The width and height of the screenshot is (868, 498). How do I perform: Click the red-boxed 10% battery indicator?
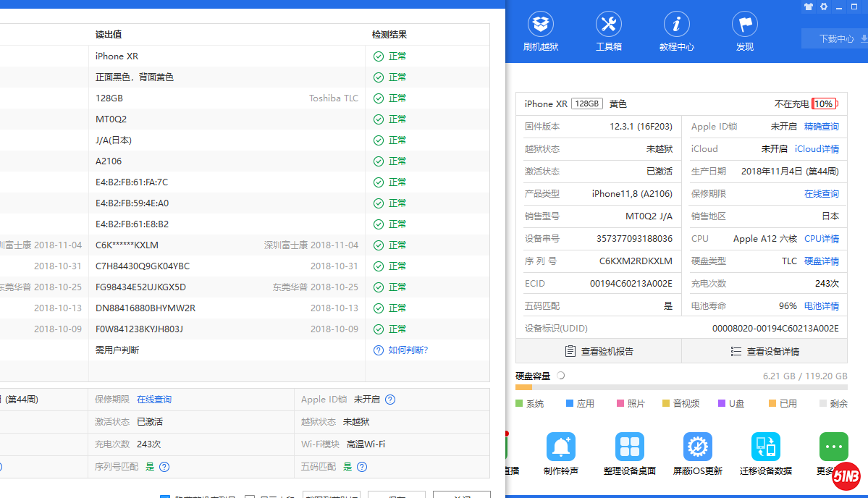[824, 104]
